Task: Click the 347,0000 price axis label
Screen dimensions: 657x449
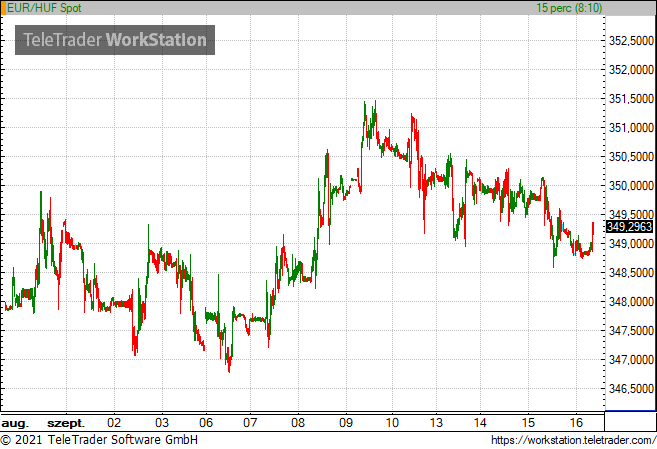Action: click(x=631, y=359)
